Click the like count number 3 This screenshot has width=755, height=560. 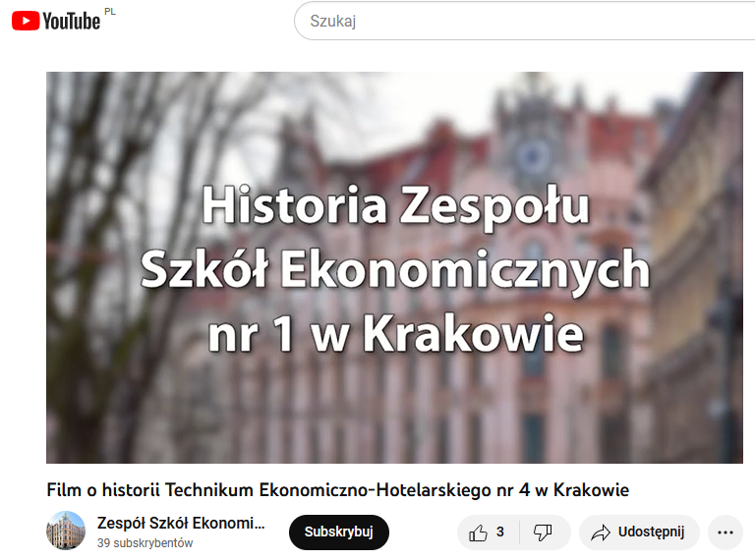[x=499, y=532]
